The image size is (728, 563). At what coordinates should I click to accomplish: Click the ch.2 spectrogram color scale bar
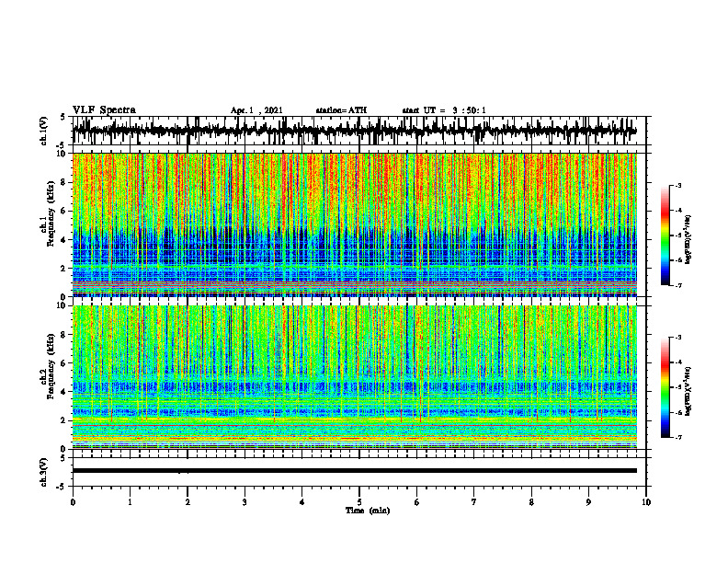pyautogui.click(x=665, y=387)
